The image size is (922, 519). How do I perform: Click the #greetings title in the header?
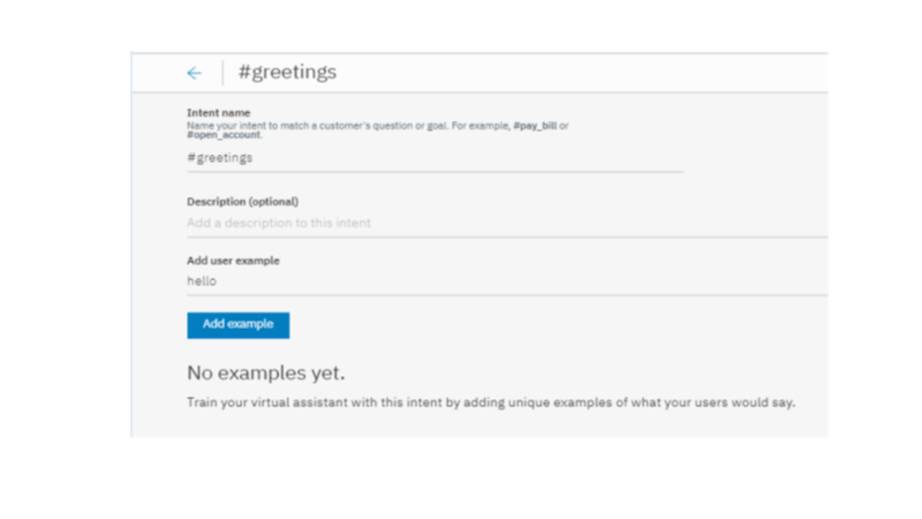pos(287,72)
